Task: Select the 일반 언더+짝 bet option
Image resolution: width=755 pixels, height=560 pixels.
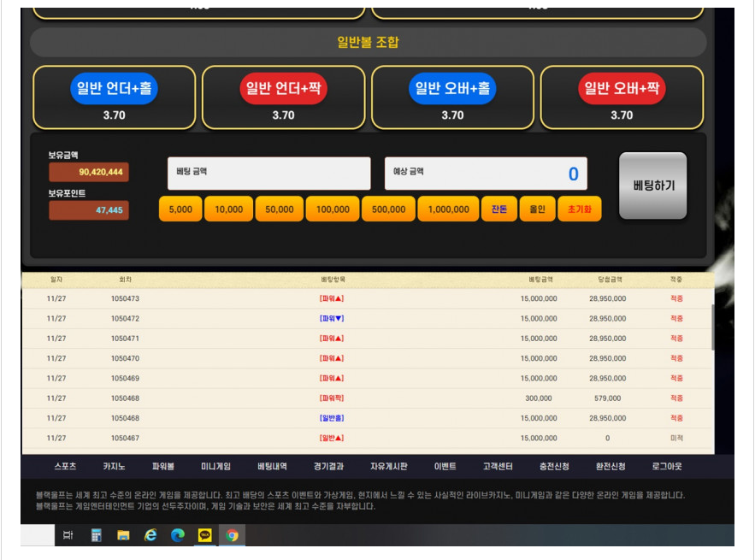Action: pyautogui.click(x=283, y=88)
